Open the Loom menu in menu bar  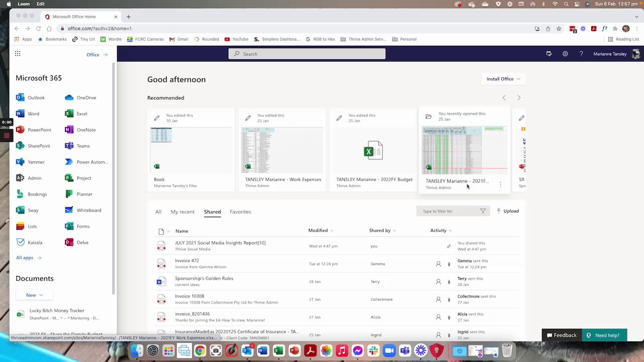coord(23,4)
